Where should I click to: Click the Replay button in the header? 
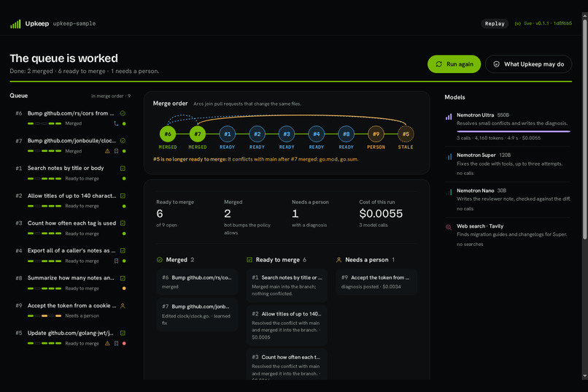point(495,23)
